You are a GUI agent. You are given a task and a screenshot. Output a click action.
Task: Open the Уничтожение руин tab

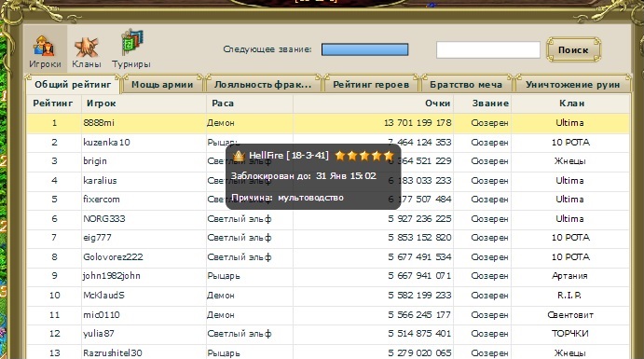click(x=572, y=85)
